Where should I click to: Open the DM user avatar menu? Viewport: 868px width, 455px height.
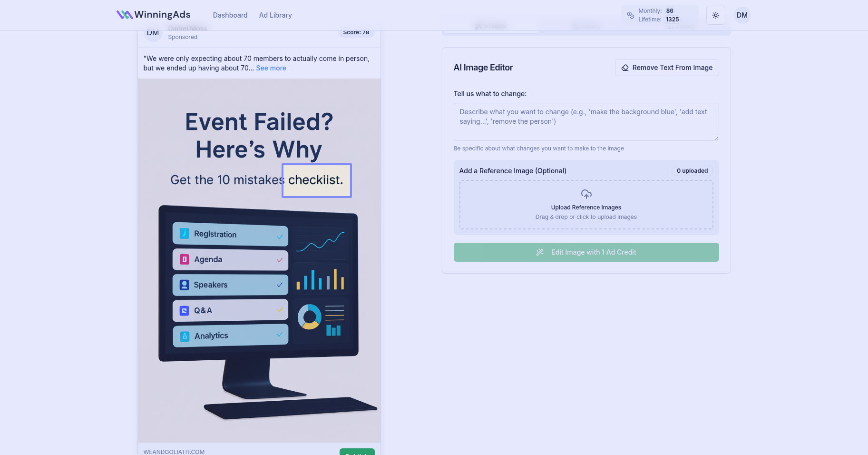pos(742,15)
